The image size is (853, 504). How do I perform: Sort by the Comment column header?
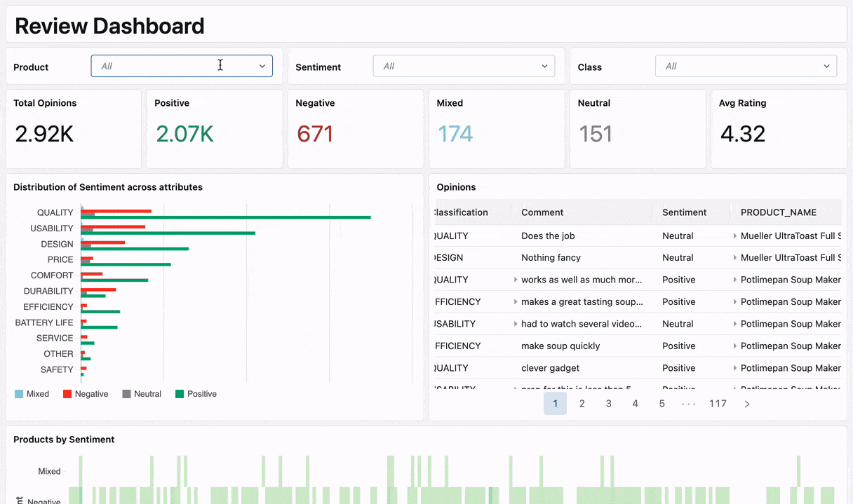[x=542, y=212]
